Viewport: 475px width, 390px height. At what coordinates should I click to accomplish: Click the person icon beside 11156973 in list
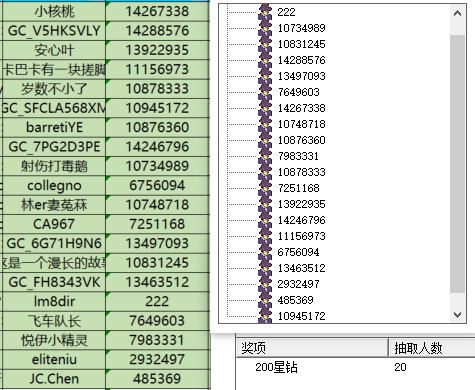tap(265, 236)
